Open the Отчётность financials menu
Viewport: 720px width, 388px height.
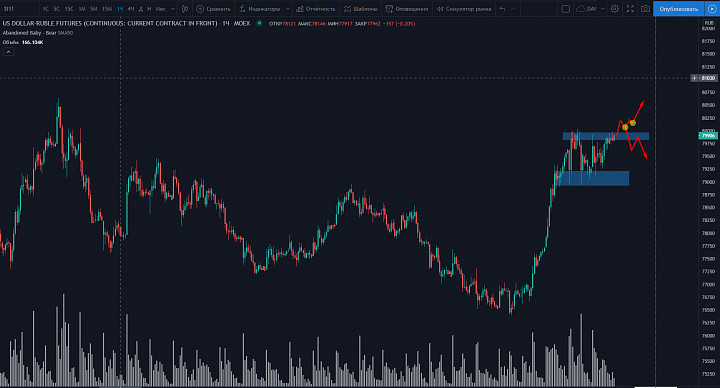pyautogui.click(x=316, y=9)
